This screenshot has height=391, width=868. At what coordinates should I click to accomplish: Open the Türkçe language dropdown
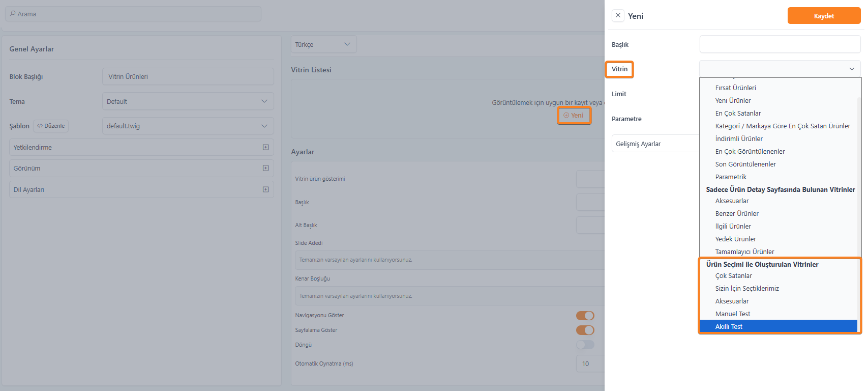pos(323,44)
